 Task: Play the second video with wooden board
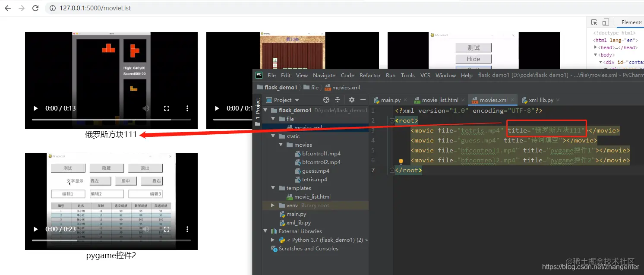217,108
